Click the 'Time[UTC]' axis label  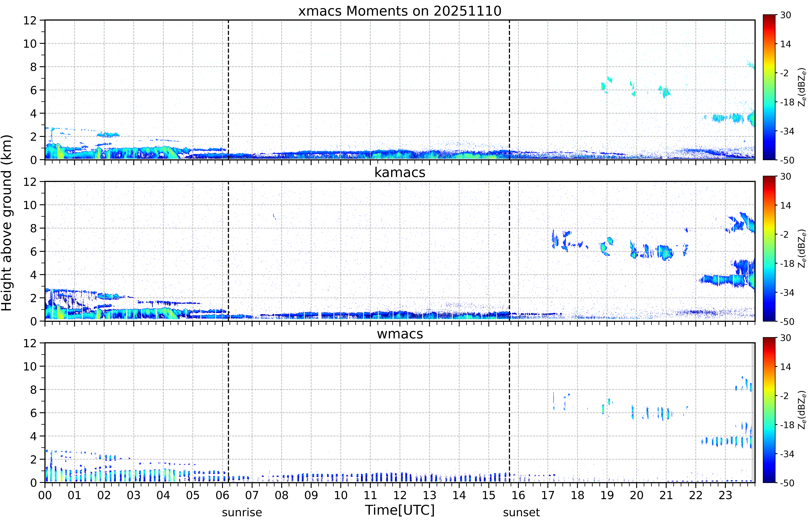coord(400,510)
